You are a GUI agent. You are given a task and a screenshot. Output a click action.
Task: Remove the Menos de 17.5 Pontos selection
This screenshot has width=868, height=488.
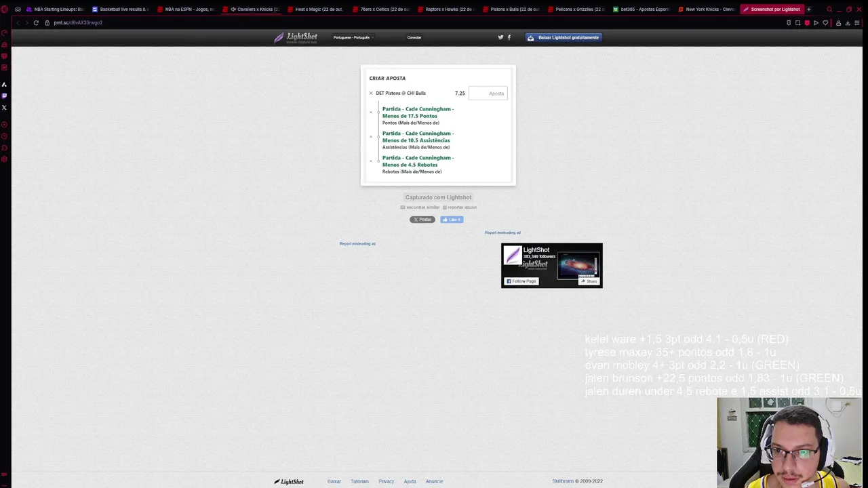371,112
